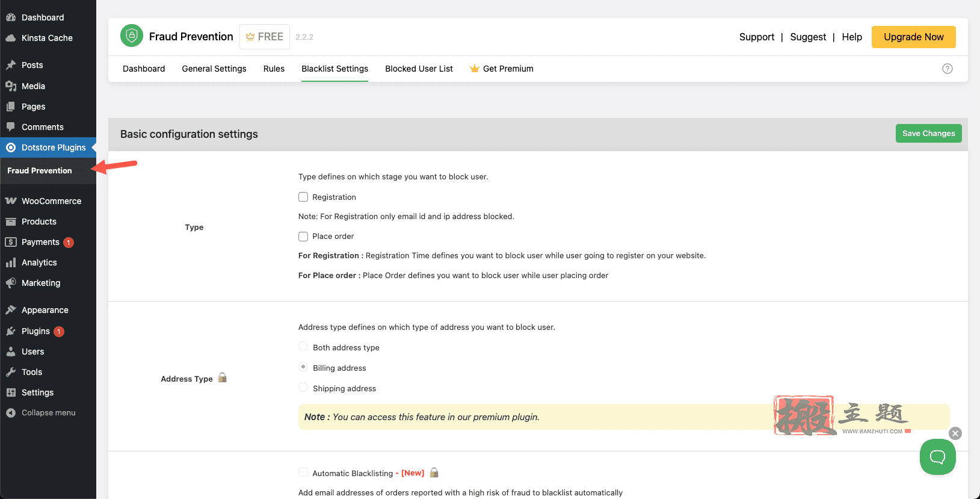
Task: Go to Blocked User List tab
Action: (x=419, y=69)
